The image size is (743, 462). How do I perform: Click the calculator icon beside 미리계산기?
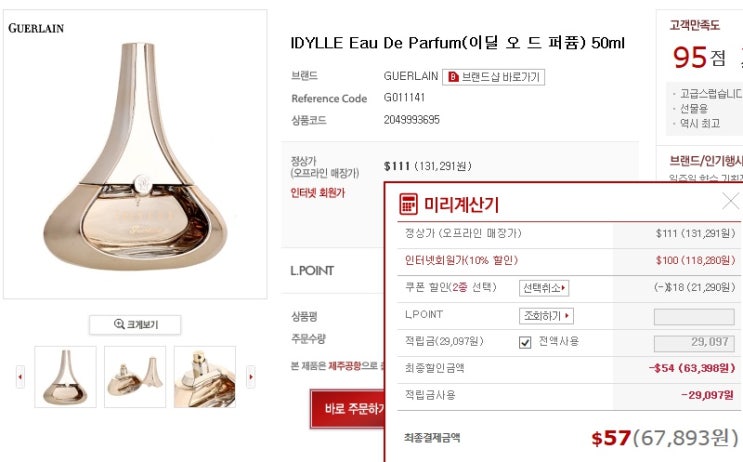point(408,204)
